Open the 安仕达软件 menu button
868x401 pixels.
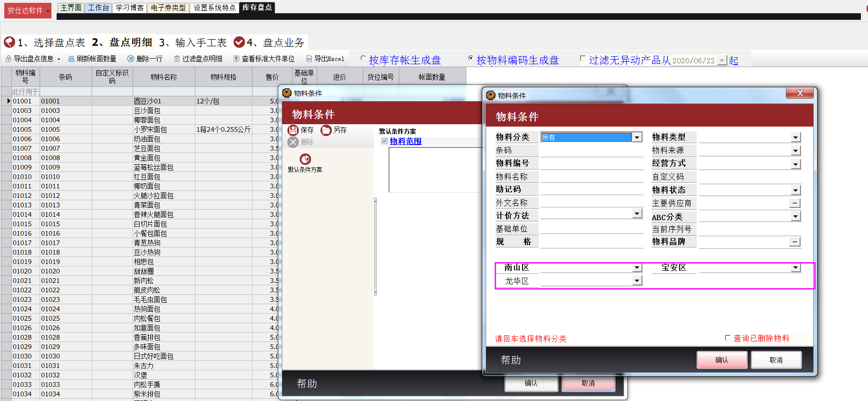pyautogui.click(x=28, y=10)
